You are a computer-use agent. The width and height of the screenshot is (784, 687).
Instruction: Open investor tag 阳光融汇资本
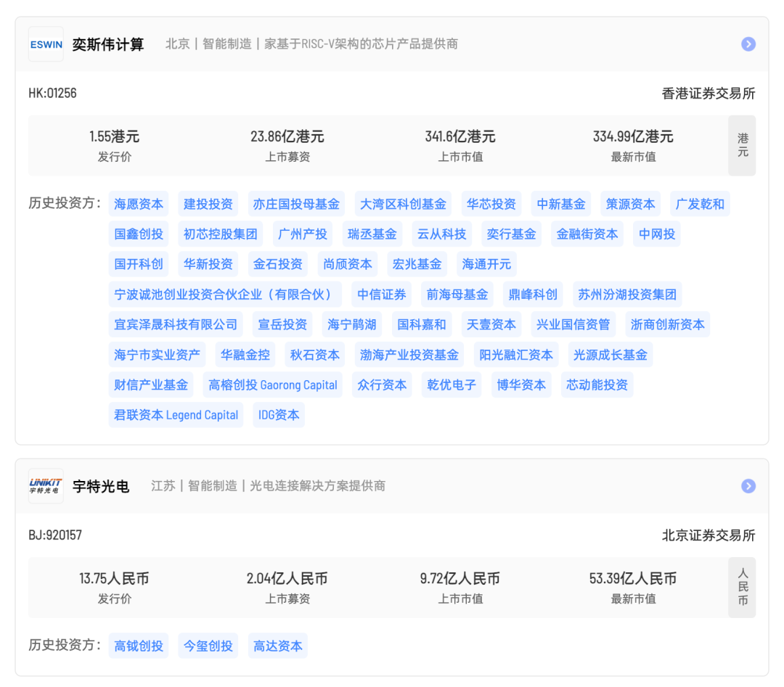[x=516, y=355]
